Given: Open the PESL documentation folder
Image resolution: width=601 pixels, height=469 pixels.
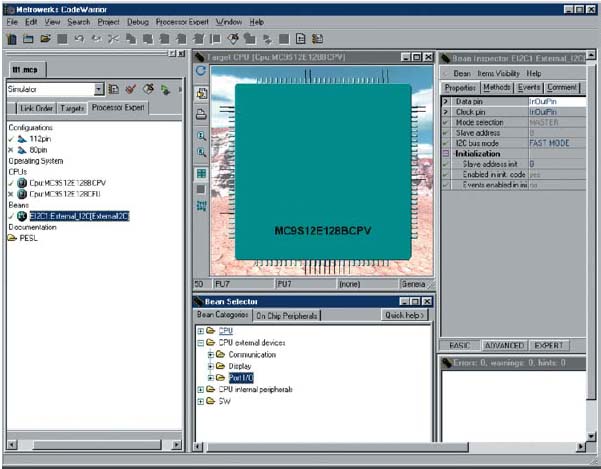Looking at the screenshot, I should [x=23, y=238].
